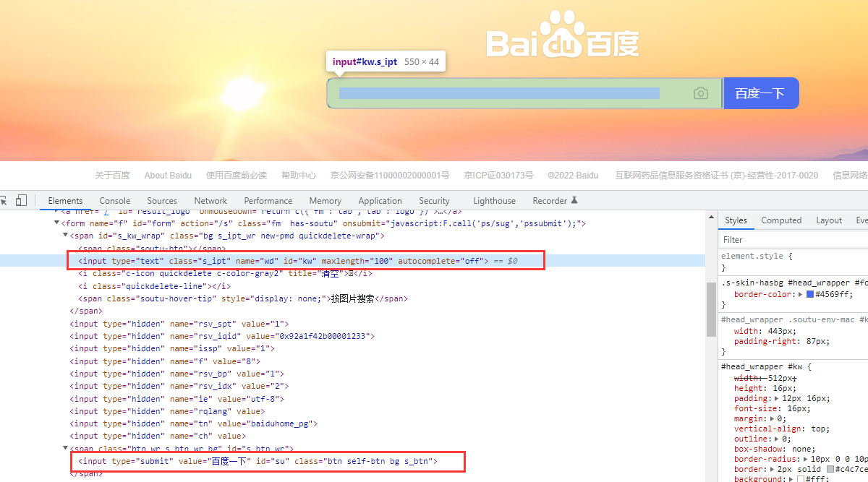
Task: Open the Application tab
Action: click(380, 201)
